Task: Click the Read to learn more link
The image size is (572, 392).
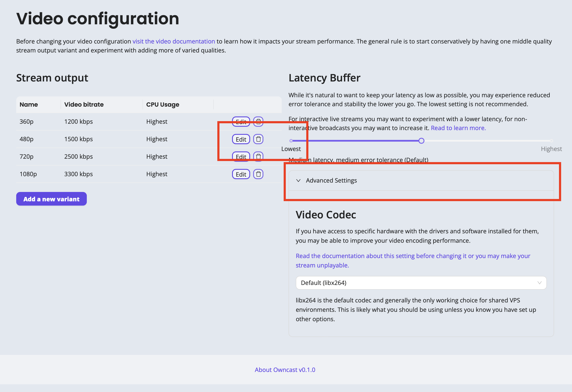Action: tap(458, 128)
